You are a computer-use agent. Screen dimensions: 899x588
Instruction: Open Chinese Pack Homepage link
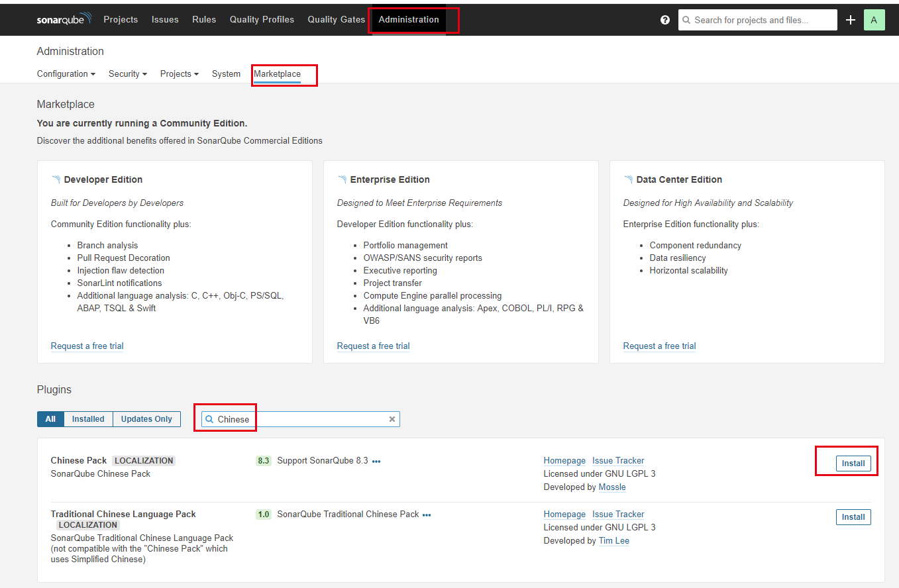(564, 461)
